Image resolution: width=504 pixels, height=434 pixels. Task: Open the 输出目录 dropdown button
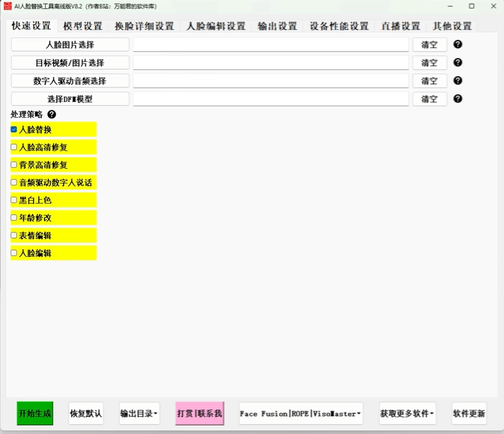pos(139,414)
